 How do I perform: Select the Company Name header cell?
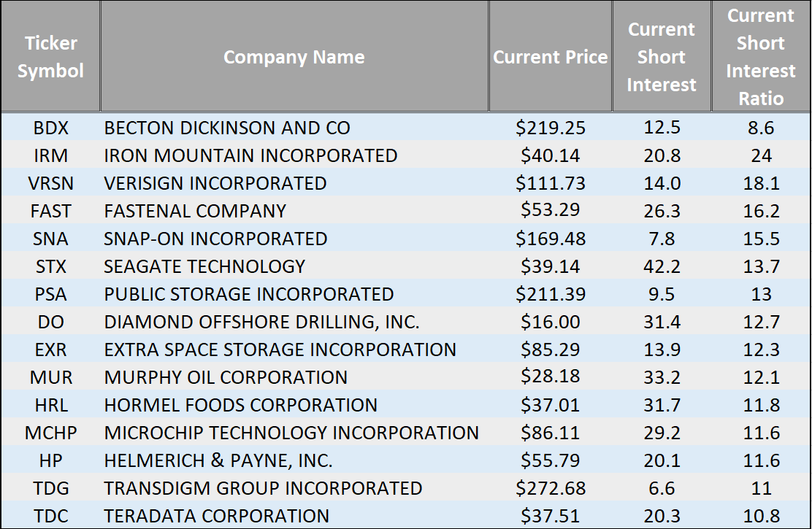coord(294,57)
